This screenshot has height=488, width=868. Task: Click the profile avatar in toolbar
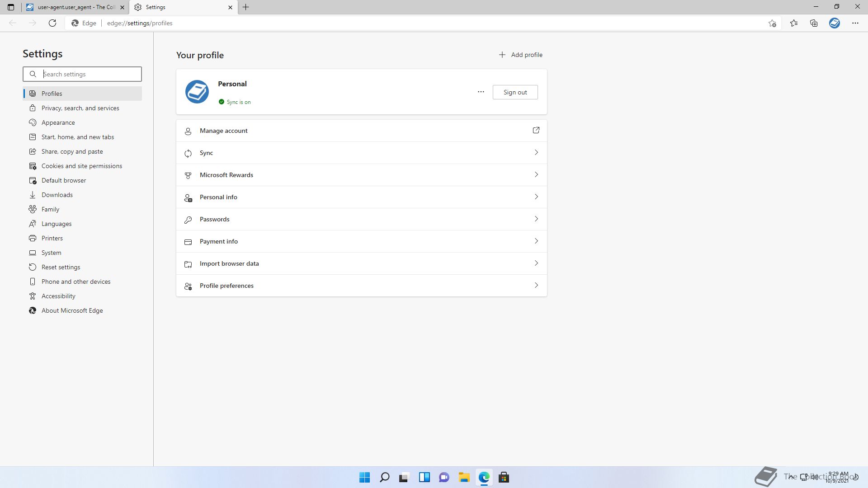click(x=834, y=23)
